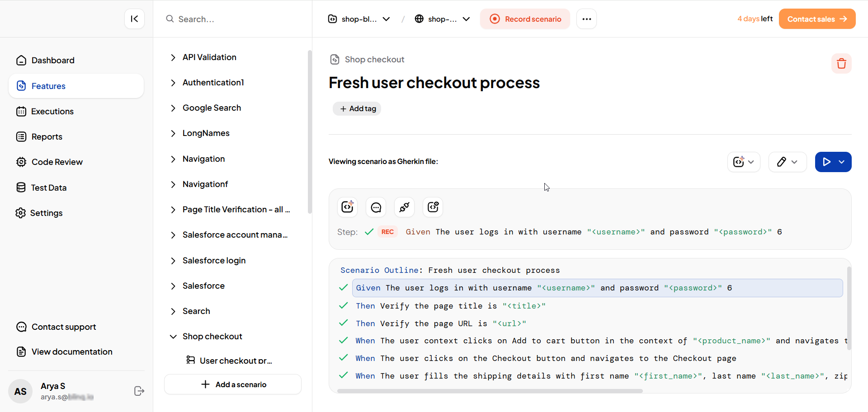The image size is (868, 412).
Task: Open the shop-bl project dropdown
Action: tap(359, 19)
